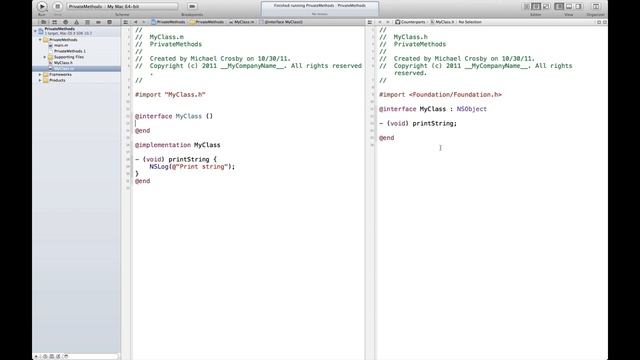The height and width of the screenshot is (360, 640).
Task: Open the PrivateMethods scheme selector
Action: (x=122, y=7)
